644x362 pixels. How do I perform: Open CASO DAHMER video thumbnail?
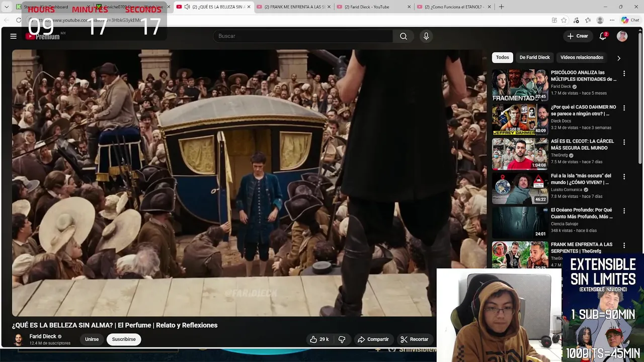click(520, 119)
